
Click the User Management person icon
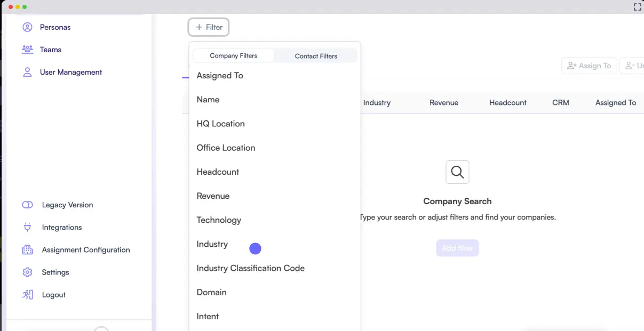pyautogui.click(x=27, y=72)
